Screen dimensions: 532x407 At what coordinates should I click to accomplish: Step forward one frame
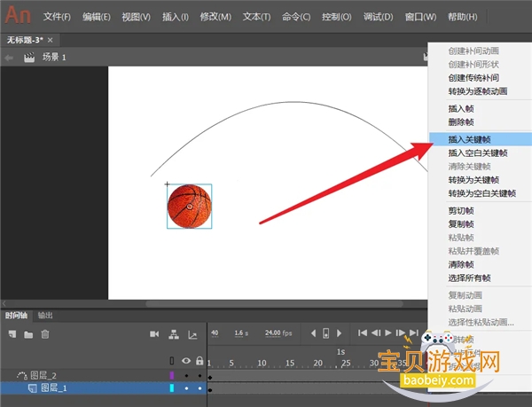coord(401,333)
